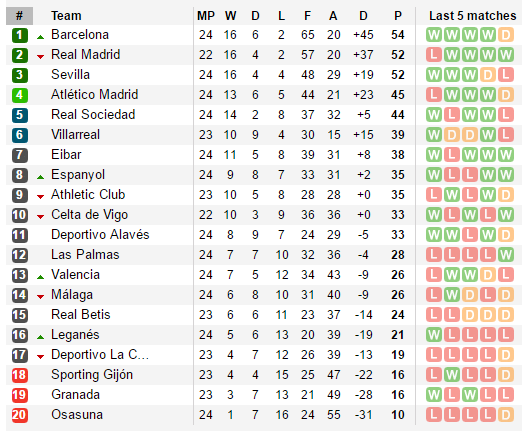Click the green up arrow beside Leganés

pos(40,337)
